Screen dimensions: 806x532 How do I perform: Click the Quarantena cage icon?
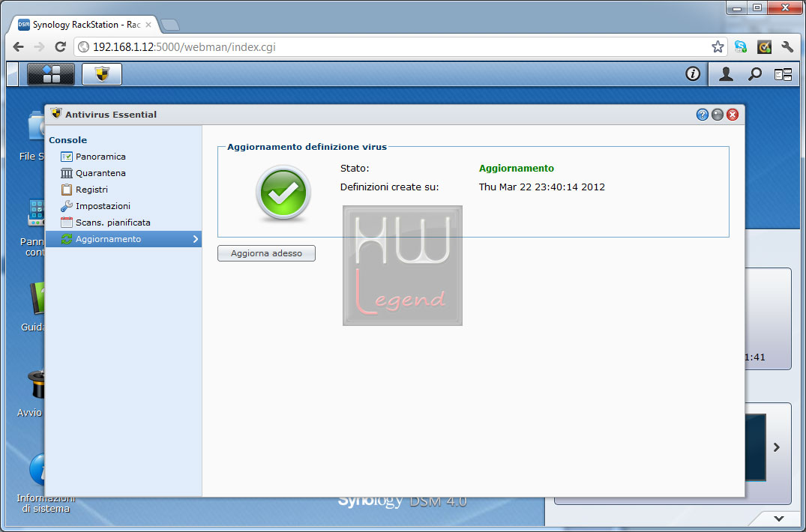coord(66,173)
